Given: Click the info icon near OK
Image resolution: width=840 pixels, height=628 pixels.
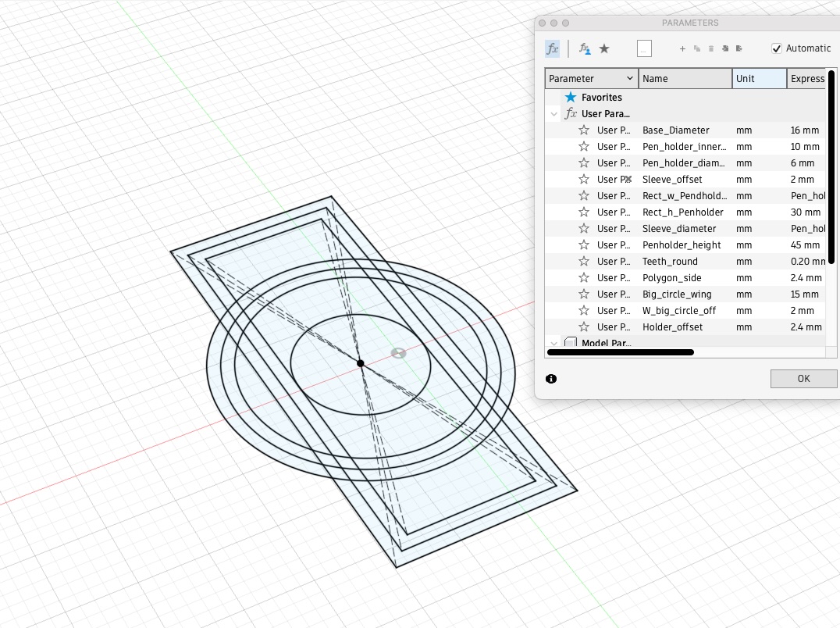Looking at the screenshot, I should coord(551,379).
